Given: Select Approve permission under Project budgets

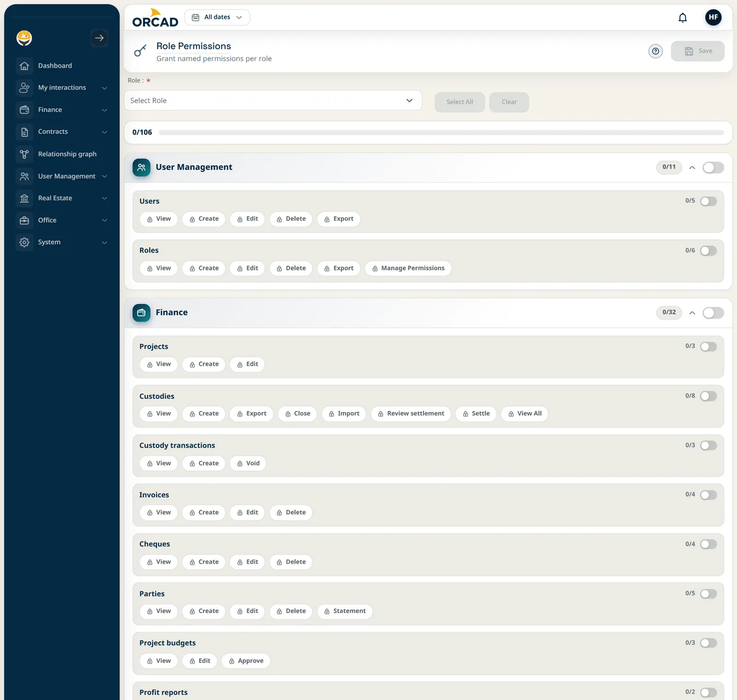Looking at the screenshot, I should point(246,661).
